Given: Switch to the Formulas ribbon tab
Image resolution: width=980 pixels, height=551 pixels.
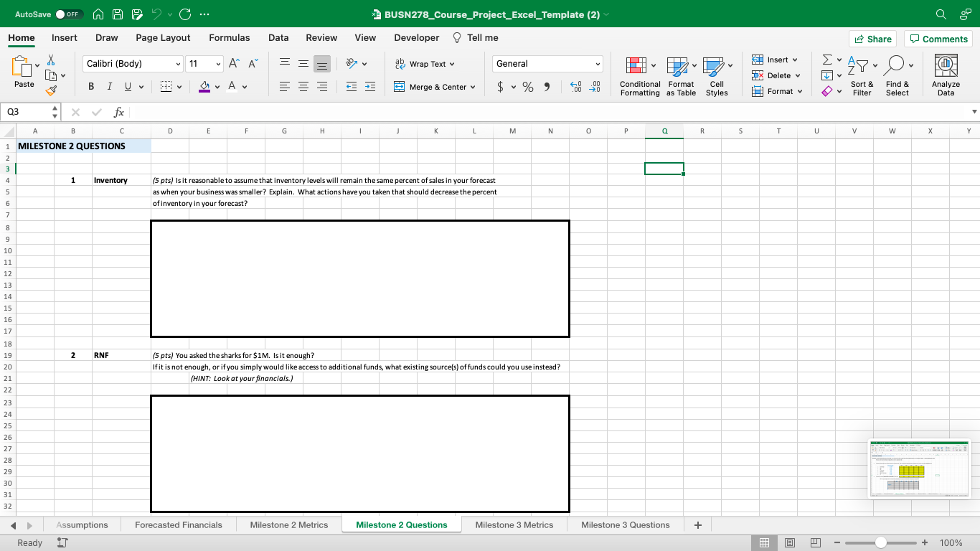Looking at the screenshot, I should pos(230,37).
